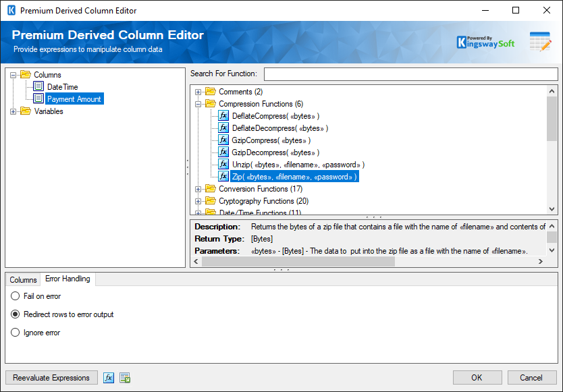This screenshot has height=392, width=563.
Task: Click the DateTime column icon
Action: click(x=38, y=86)
